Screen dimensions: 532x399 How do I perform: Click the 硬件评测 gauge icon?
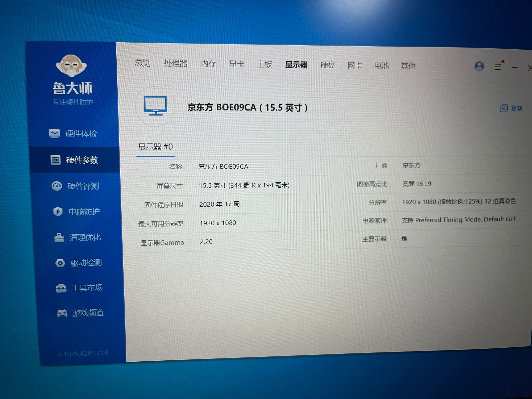[x=57, y=186]
